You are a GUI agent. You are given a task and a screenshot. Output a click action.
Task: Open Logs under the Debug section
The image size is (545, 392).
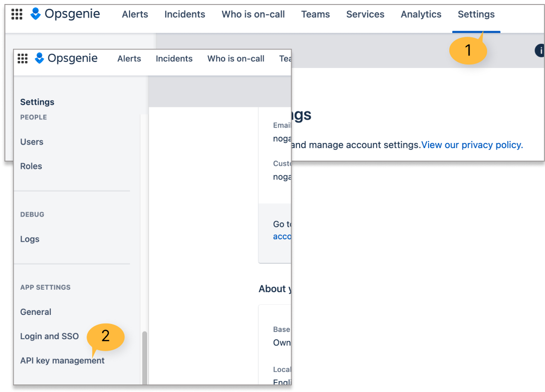pyautogui.click(x=30, y=239)
